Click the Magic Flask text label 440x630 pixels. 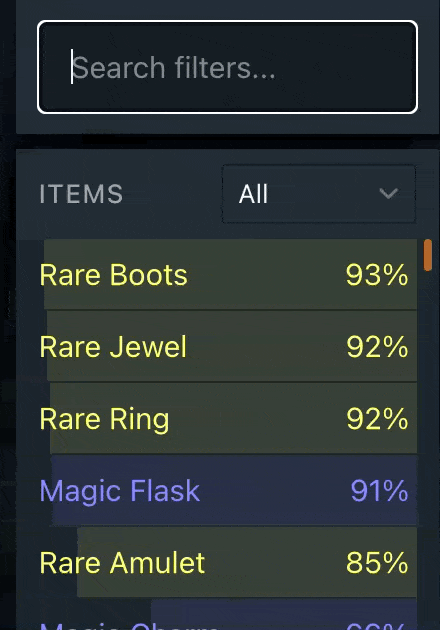click(120, 491)
